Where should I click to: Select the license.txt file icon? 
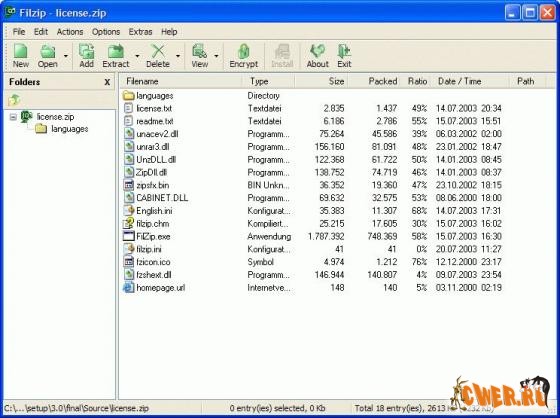tap(128, 108)
